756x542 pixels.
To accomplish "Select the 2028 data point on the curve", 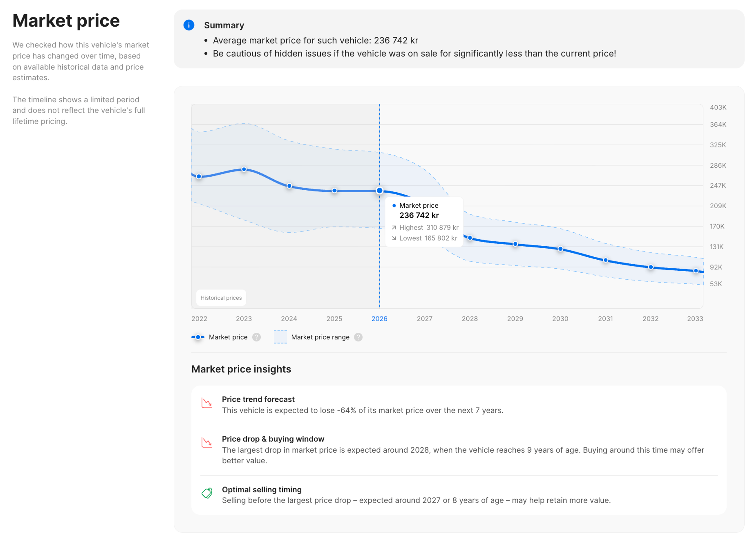I will click(470, 238).
